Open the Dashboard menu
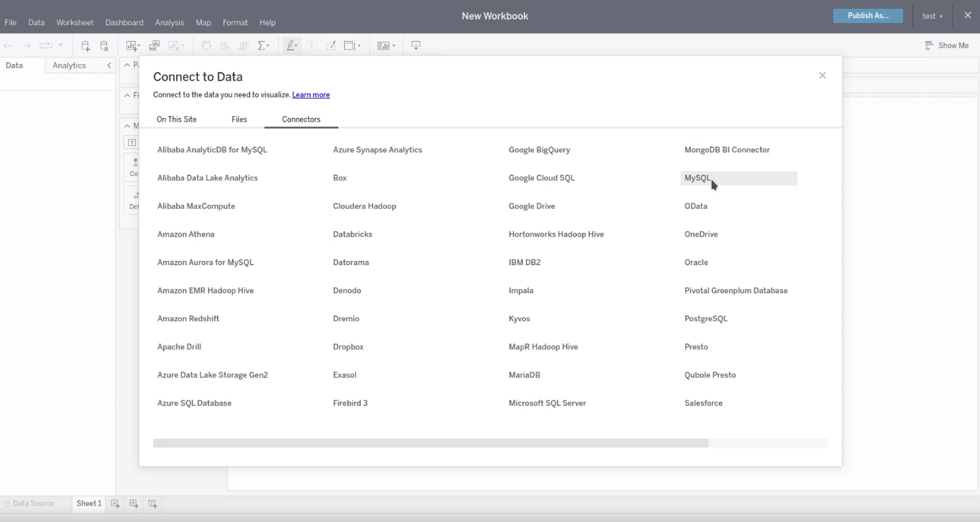Viewport: 980px width, 522px height. coord(124,23)
